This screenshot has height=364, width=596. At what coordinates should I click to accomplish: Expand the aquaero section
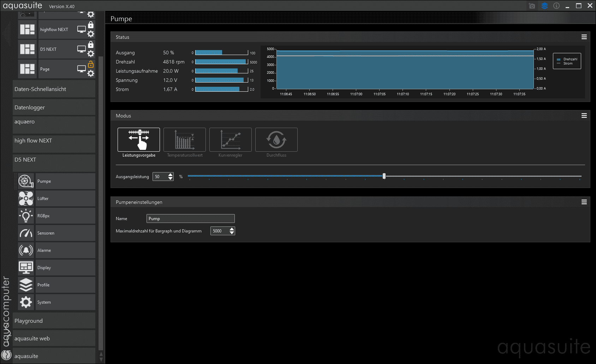54,125
